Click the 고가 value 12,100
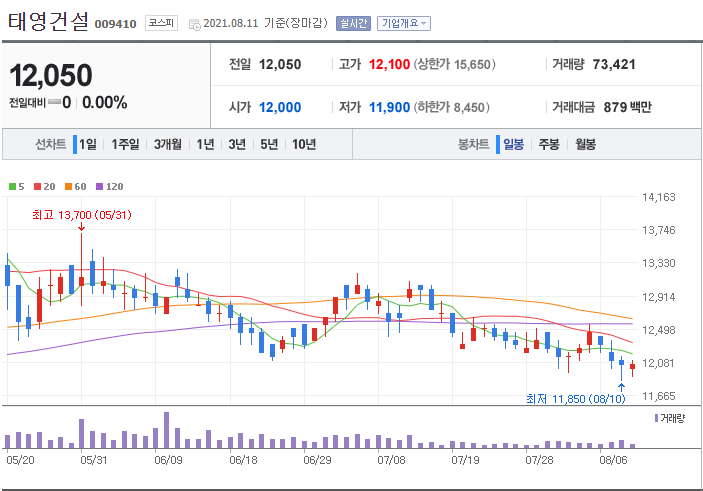The image size is (703, 491). pyautogui.click(x=389, y=65)
